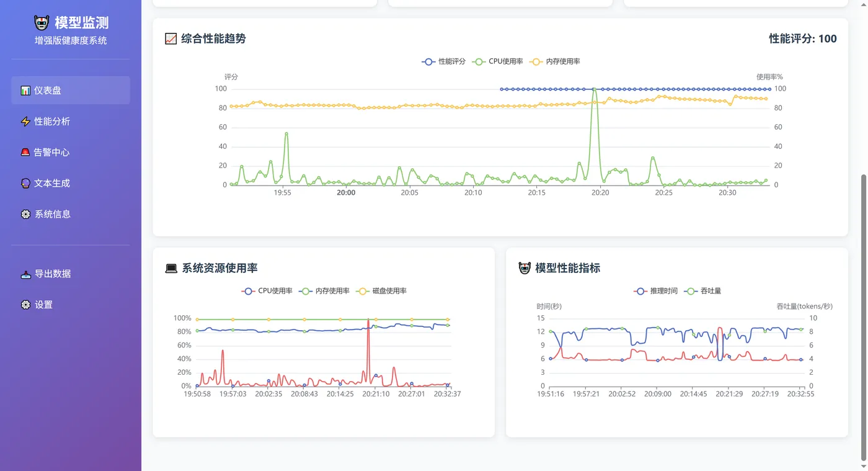Viewport: 868px width, 471px height.
Task: Click the bar chart icon for 仪表盘
Action: click(x=25, y=91)
